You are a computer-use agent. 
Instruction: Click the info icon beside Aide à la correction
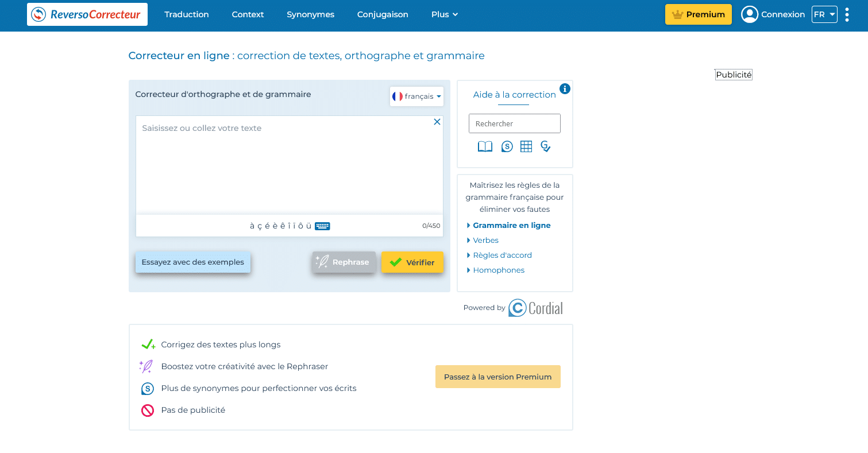pos(565,89)
